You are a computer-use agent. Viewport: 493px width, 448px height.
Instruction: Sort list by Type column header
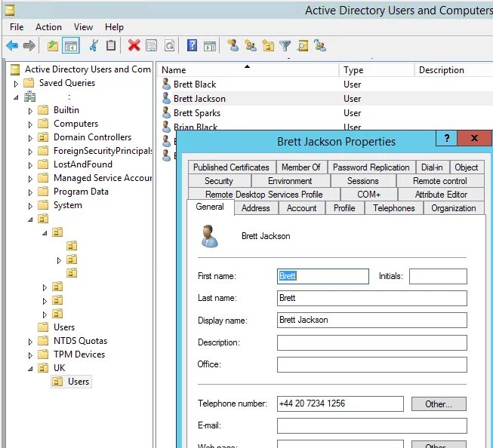click(x=377, y=69)
